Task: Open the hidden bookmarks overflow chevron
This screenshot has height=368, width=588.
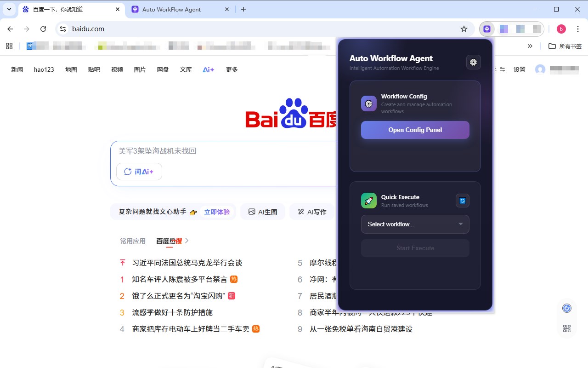Action: click(x=530, y=46)
